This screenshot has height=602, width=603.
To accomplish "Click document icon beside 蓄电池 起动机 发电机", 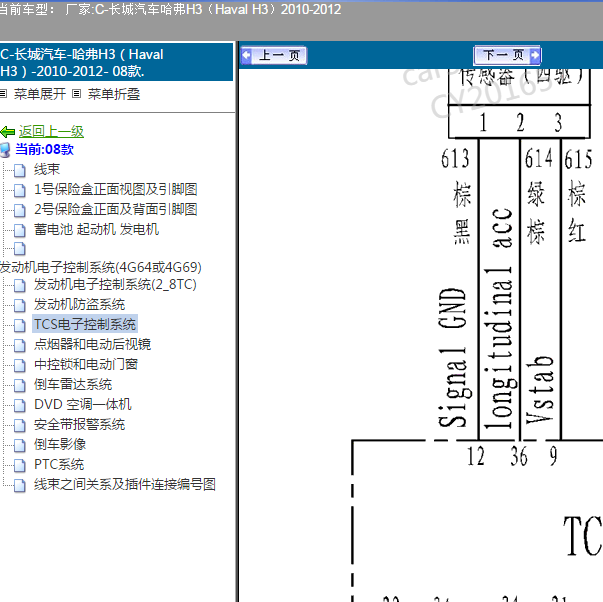I will pos(20,230).
